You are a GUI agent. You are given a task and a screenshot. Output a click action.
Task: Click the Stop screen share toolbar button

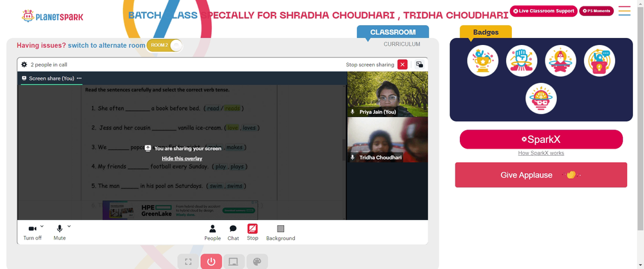[252, 232]
